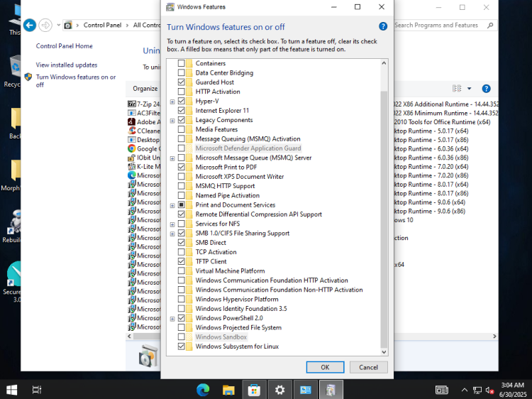Click OK in Windows Features
The image size is (532, 399).
coord(325,367)
